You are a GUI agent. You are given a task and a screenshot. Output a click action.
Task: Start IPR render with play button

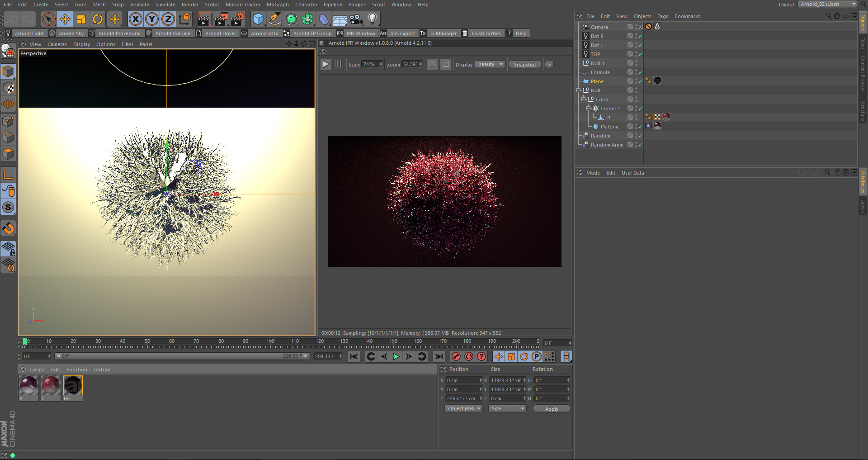(325, 64)
